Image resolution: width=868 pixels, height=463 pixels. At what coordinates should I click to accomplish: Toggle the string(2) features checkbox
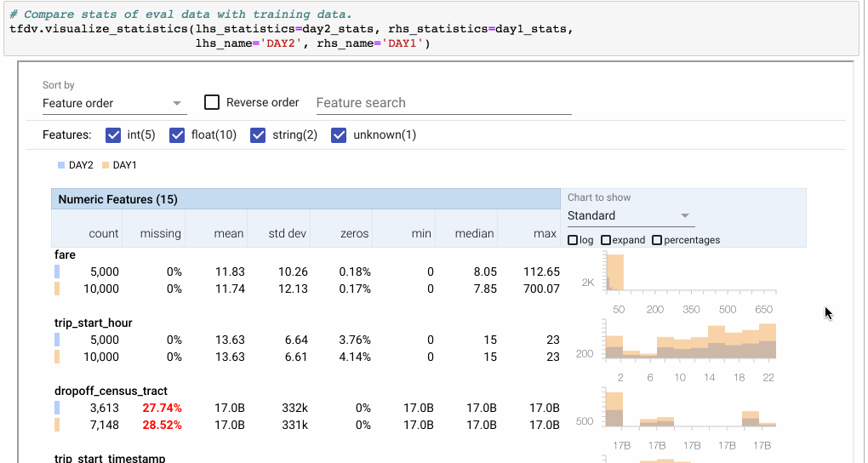[x=258, y=135]
